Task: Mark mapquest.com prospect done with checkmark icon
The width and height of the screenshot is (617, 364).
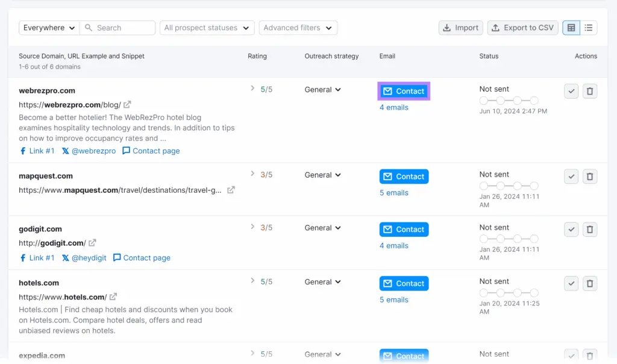Action: [x=571, y=177]
